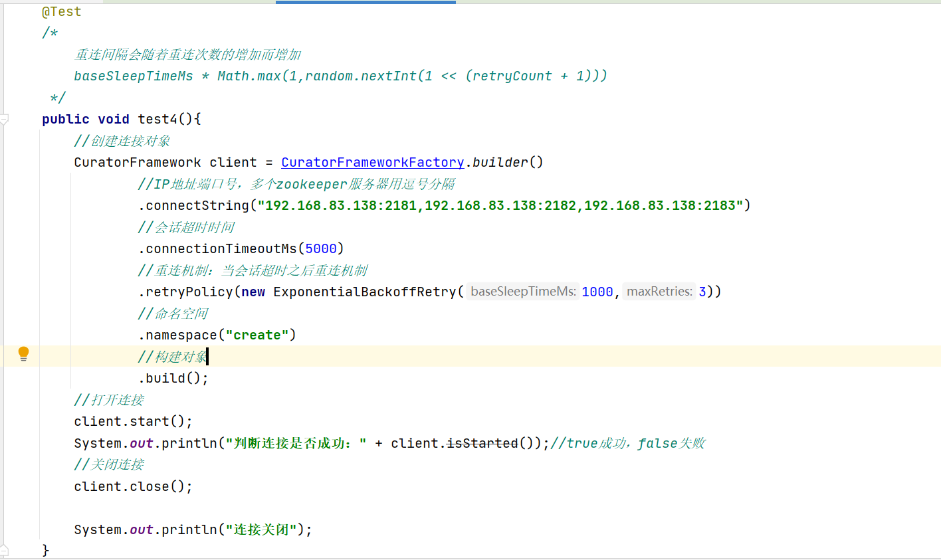Viewport: 941px width, 560px height.
Task: Click the client.start() statement
Action: pos(133,421)
